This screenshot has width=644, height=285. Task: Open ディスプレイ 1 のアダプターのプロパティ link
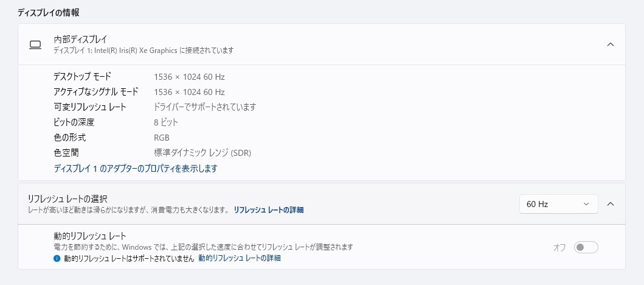[x=136, y=168]
